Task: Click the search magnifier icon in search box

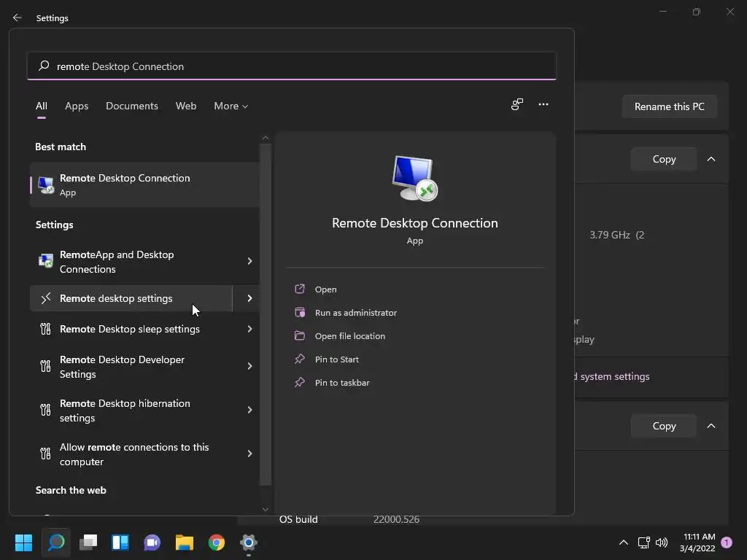Action: 44,66
